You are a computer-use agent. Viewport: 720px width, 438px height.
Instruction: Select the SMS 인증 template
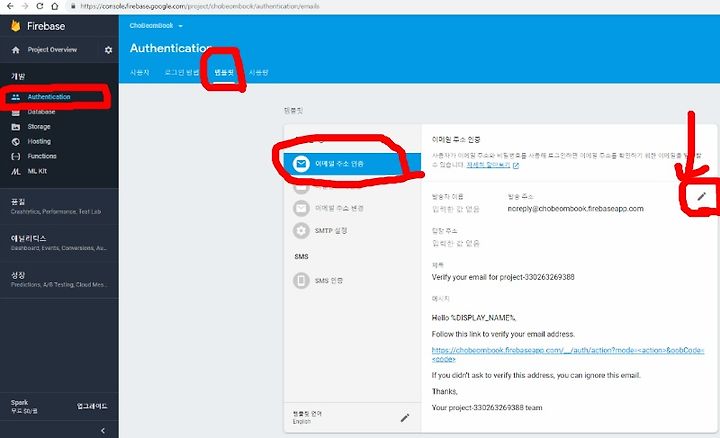(x=352, y=280)
